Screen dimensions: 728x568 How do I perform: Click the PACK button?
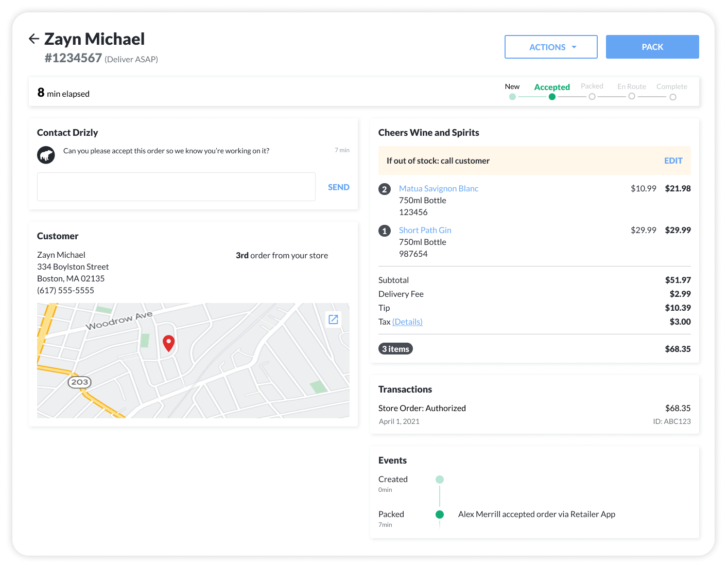pos(652,47)
